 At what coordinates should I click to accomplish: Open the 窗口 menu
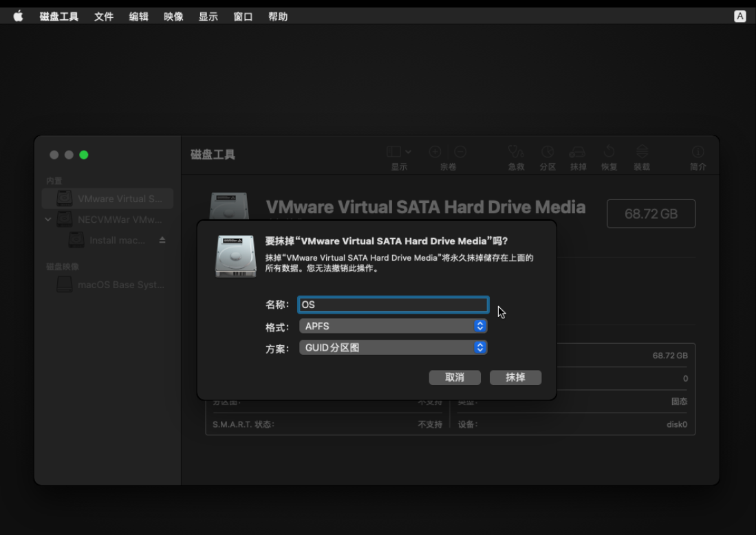243,17
